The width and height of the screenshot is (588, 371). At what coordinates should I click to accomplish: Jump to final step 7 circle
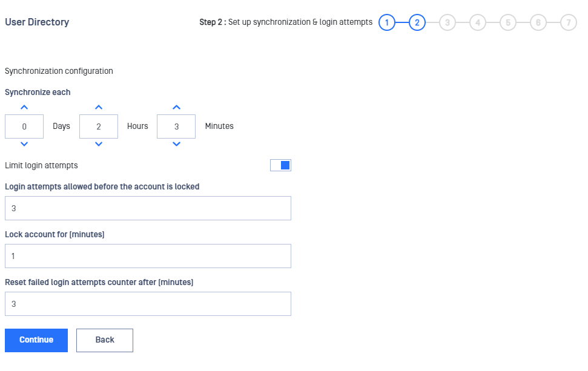(569, 22)
